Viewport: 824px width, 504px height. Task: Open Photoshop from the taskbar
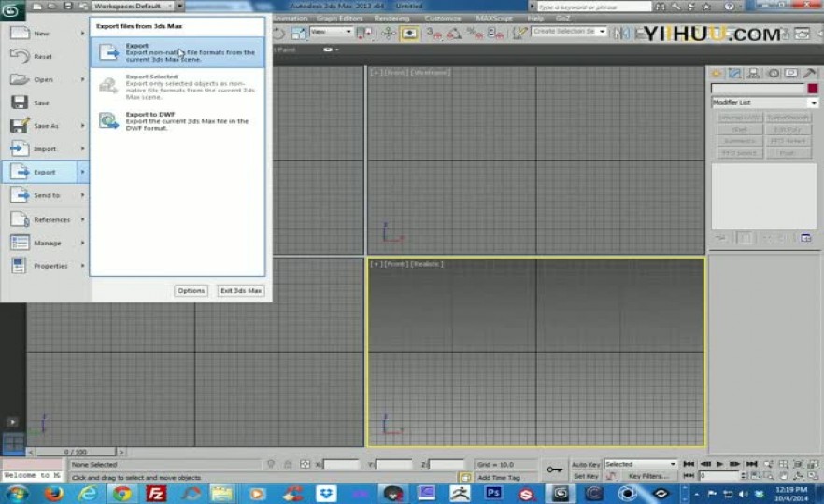tap(493, 493)
